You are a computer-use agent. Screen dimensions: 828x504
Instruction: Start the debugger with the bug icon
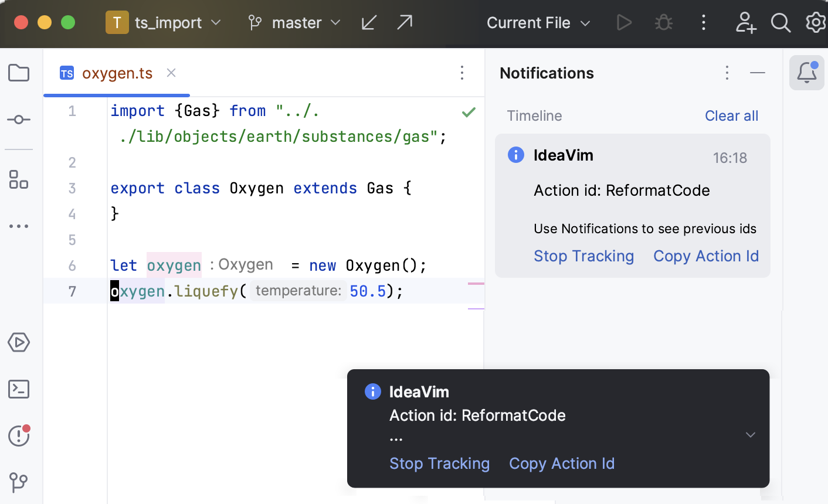663,22
